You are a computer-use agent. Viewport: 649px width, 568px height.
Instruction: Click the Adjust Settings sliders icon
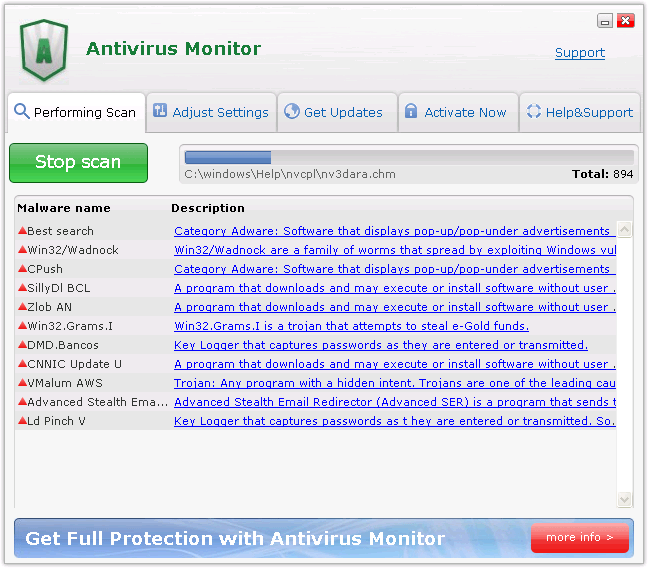tap(160, 112)
